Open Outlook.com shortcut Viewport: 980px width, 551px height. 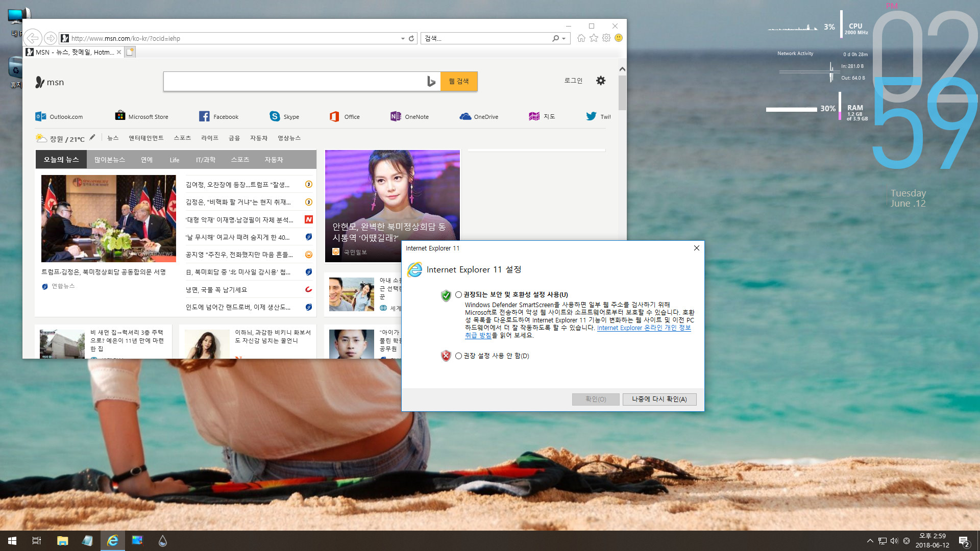59,116
